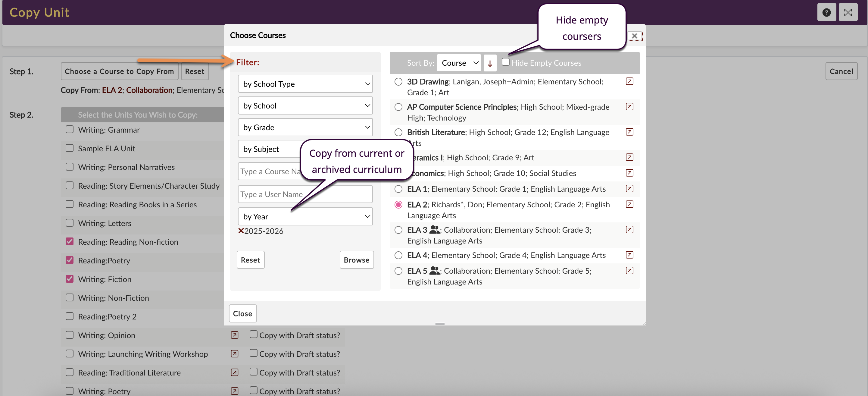868x396 pixels.
Task: Remove the 2025-2026 year filter
Action: [x=241, y=231]
